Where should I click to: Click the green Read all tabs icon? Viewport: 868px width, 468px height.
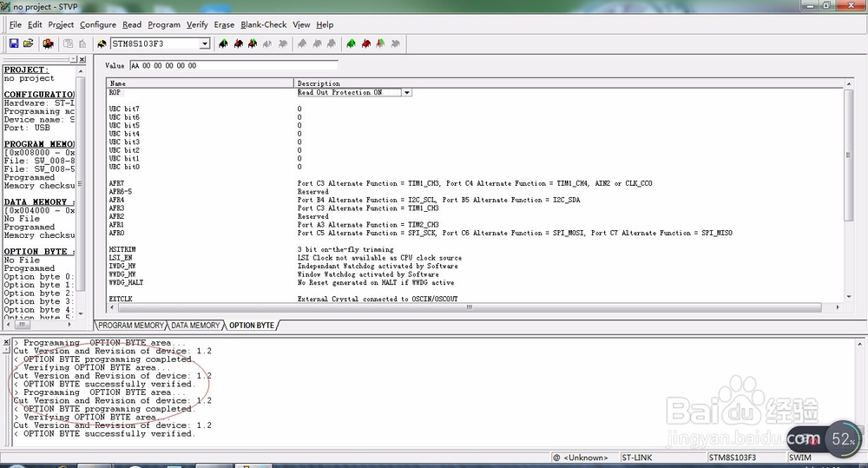tap(351, 43)
